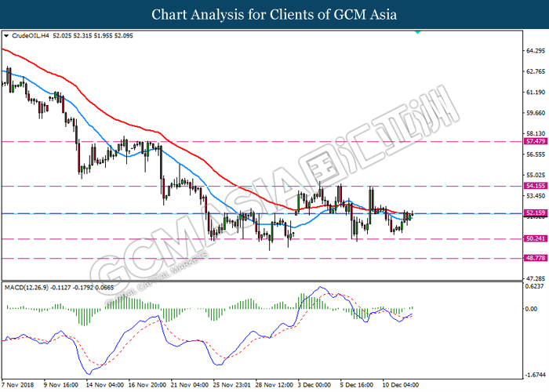Click the 55.025 price axis value
Screen dimensions: 549x392
[536, 176]
